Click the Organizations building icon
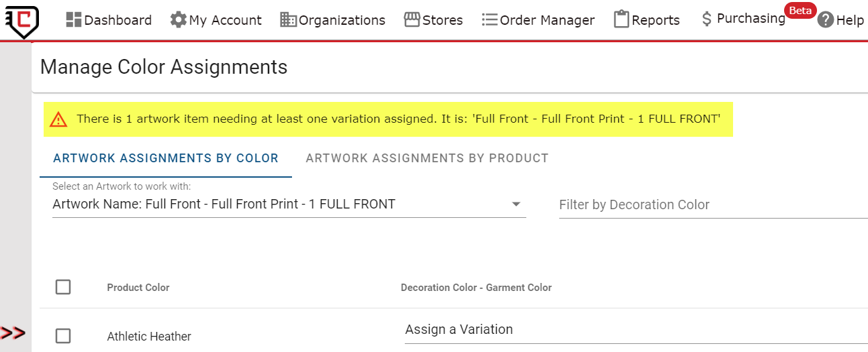The width and height of the screenshot is (868, 352). tap(288, 20)
